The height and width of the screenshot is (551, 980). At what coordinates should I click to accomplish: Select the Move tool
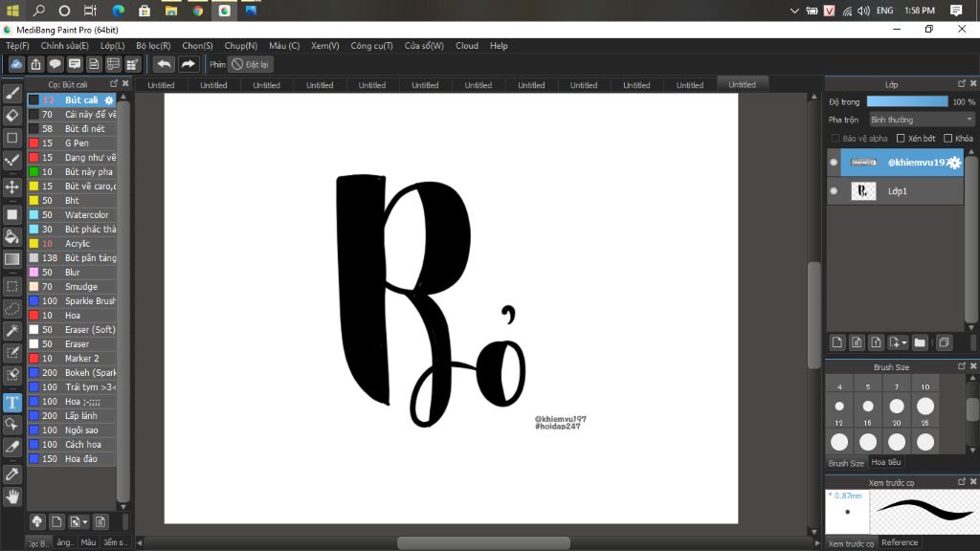(11, 187)
